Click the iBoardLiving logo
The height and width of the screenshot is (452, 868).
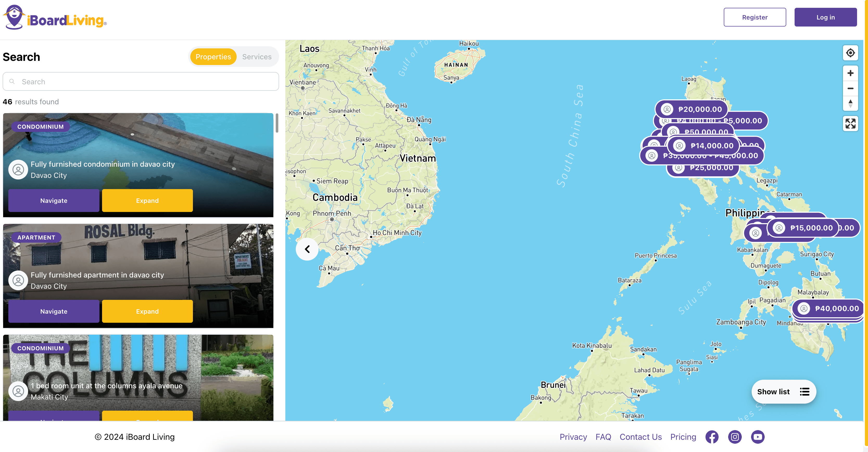click(x=55, y=17)
